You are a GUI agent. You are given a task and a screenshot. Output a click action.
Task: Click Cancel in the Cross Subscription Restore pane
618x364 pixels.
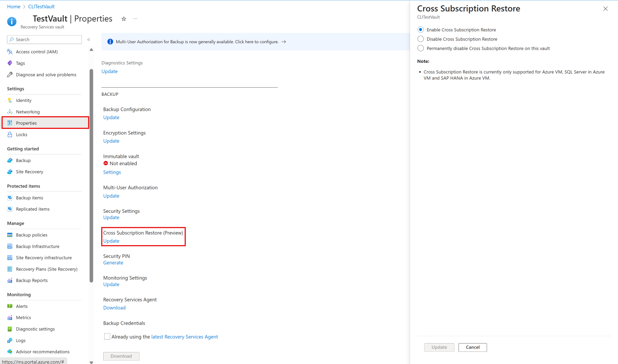[472, 347]
